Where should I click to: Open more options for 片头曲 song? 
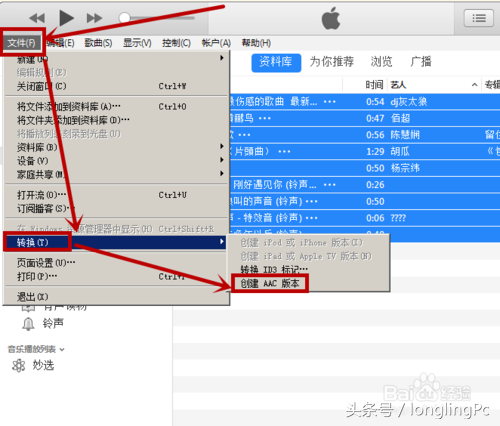pos(284,152)
